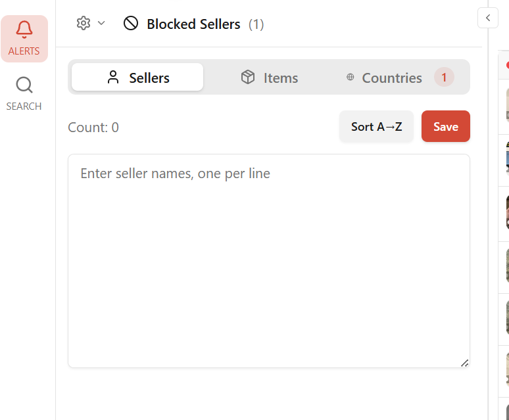
Task: Open the Alerts bell icon
Action: tap(24, 30)
